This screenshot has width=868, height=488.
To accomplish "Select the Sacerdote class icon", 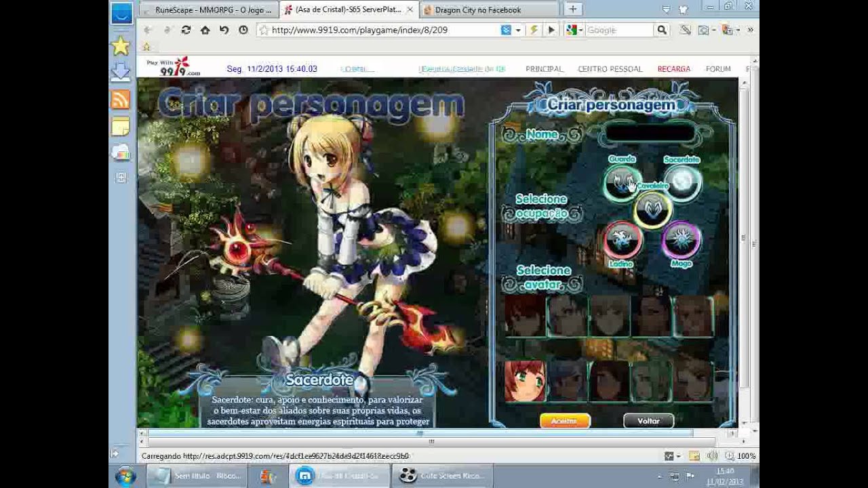I will [x=682, y=182].
